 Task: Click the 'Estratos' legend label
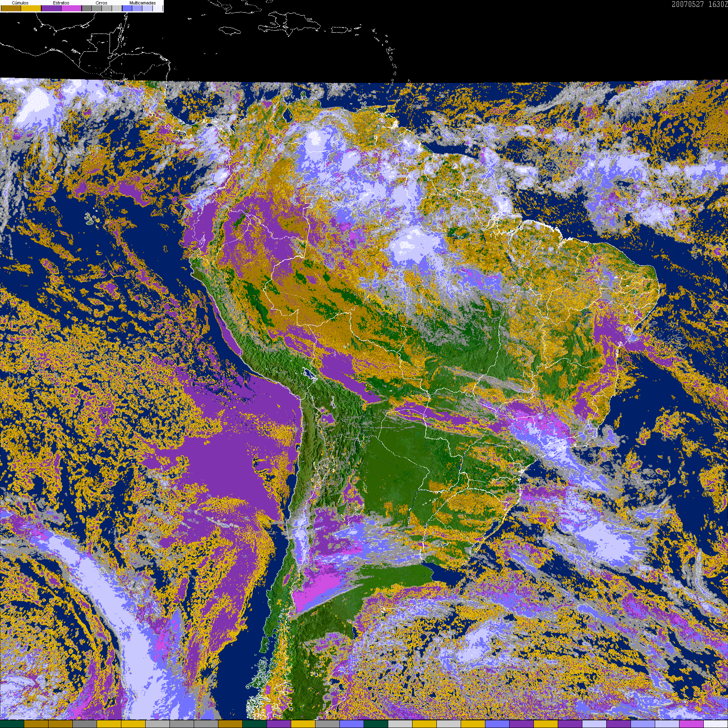61,3
